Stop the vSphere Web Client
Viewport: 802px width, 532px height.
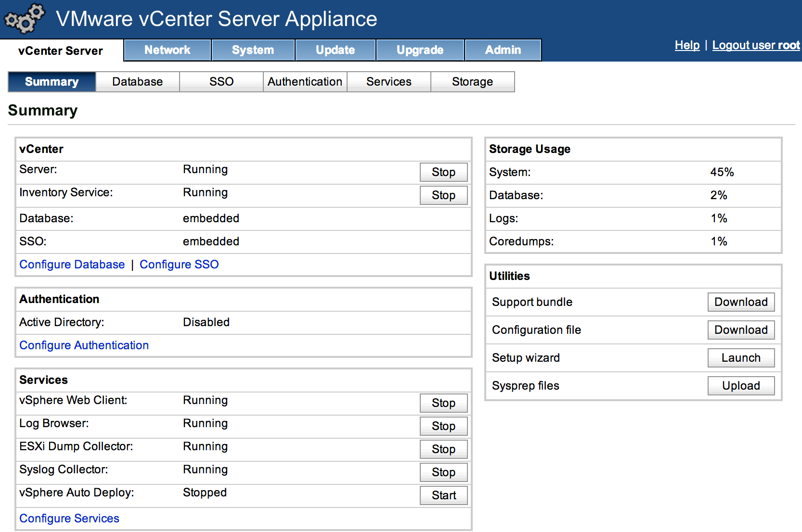(x=443, y=403)
